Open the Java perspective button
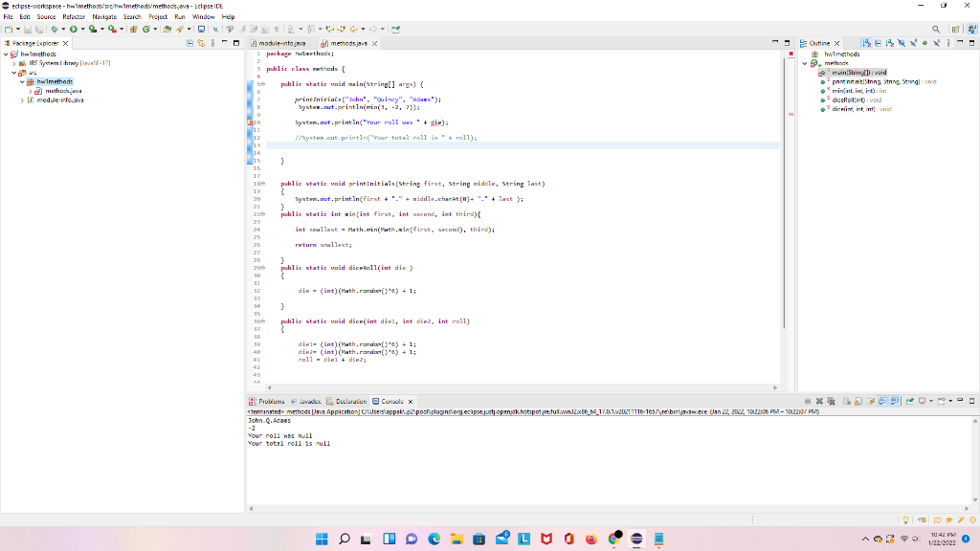The width and height of the screenshot is (980, 551). [x=971, y=29]
